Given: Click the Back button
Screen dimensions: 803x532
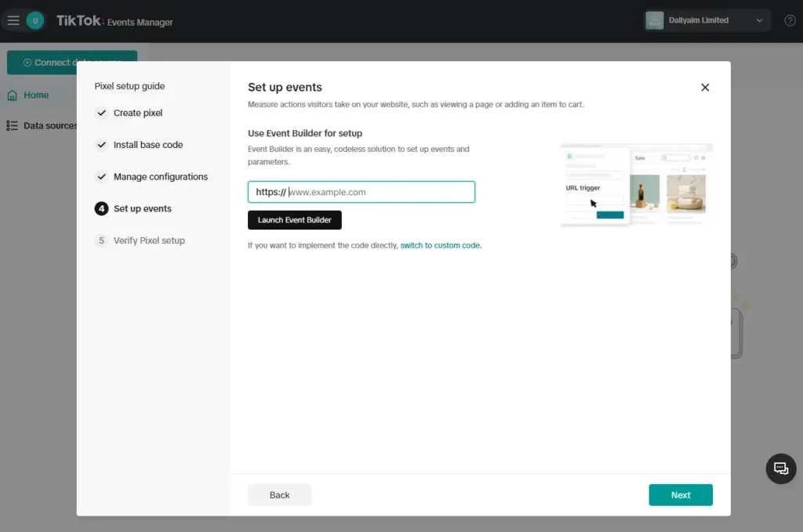Looking at the screenshot, I should pyautogui.click(x=280, y=495).
